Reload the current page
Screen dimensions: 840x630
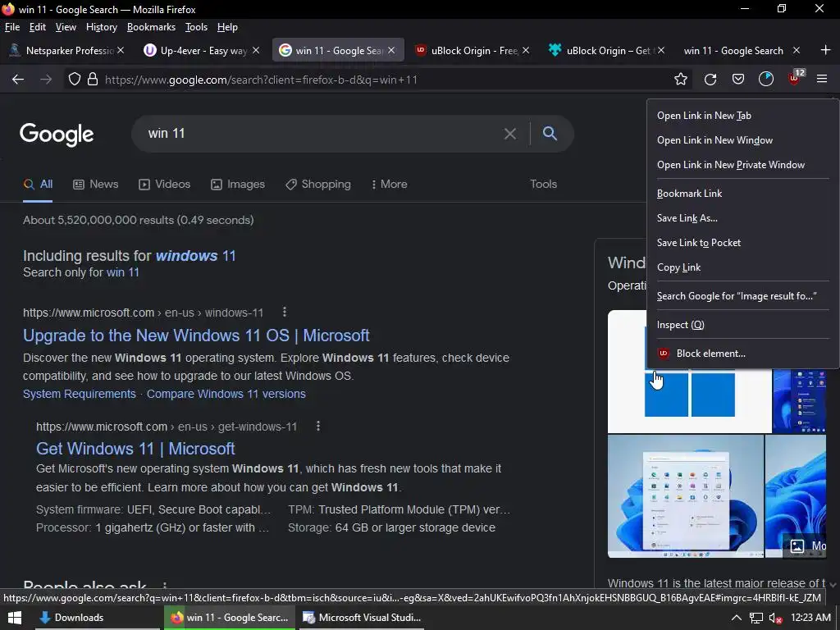[x=710, y=80]
